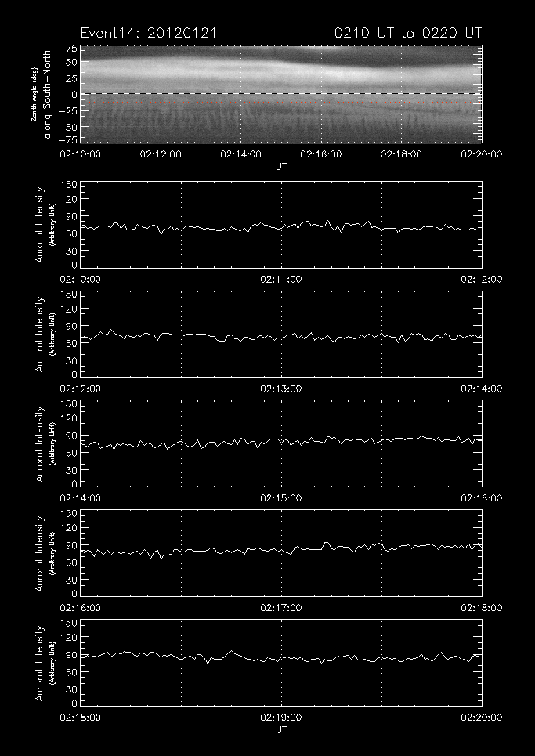Click 'Auroral Intensity' label of the 02:14–02:16 panel

pyautogui.click(x=39, y=443)
